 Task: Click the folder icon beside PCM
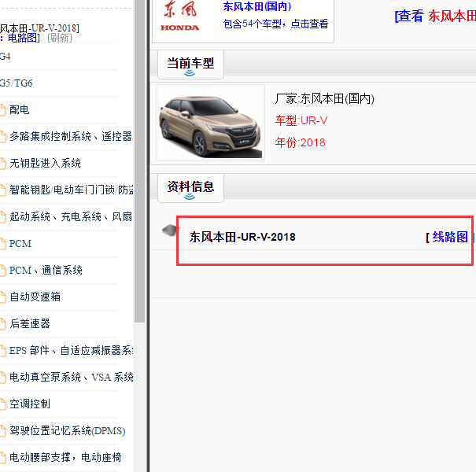click(2, 244)
